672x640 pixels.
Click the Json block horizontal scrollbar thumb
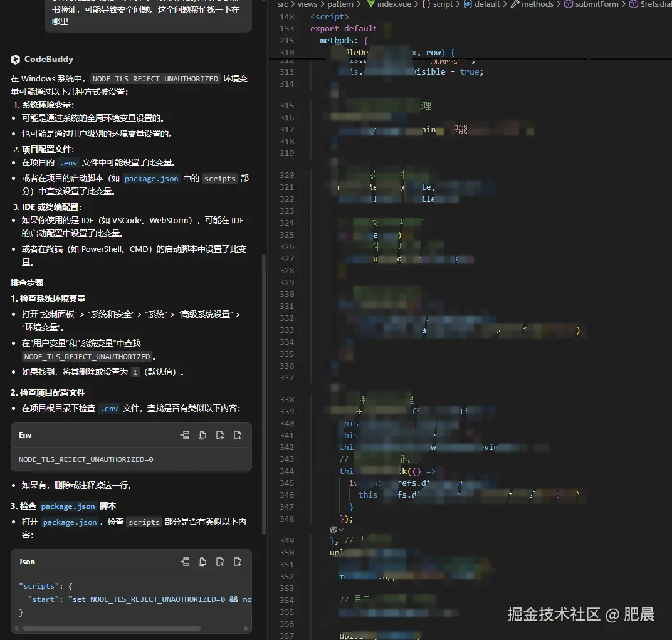pyautogui.click(x=112, y=629)
